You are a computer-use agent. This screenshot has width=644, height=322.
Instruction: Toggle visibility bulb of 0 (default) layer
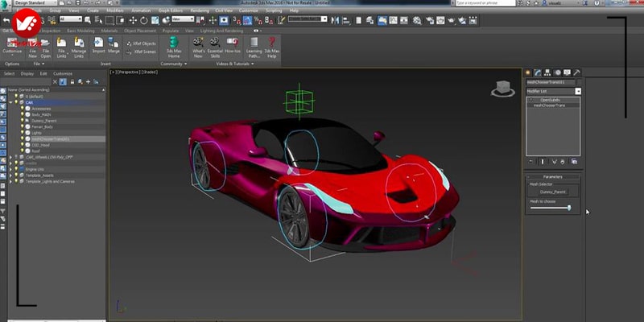[x=16, y=96]
